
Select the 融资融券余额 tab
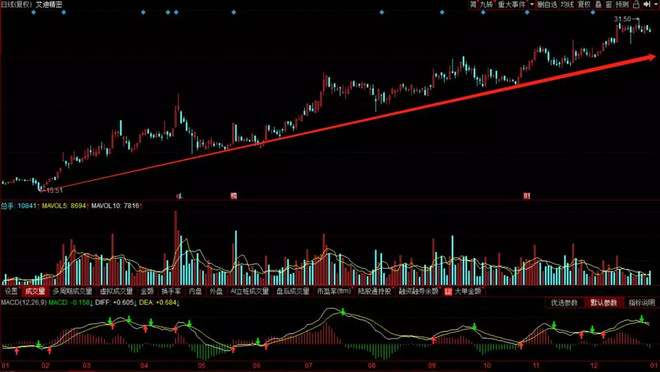418,291
